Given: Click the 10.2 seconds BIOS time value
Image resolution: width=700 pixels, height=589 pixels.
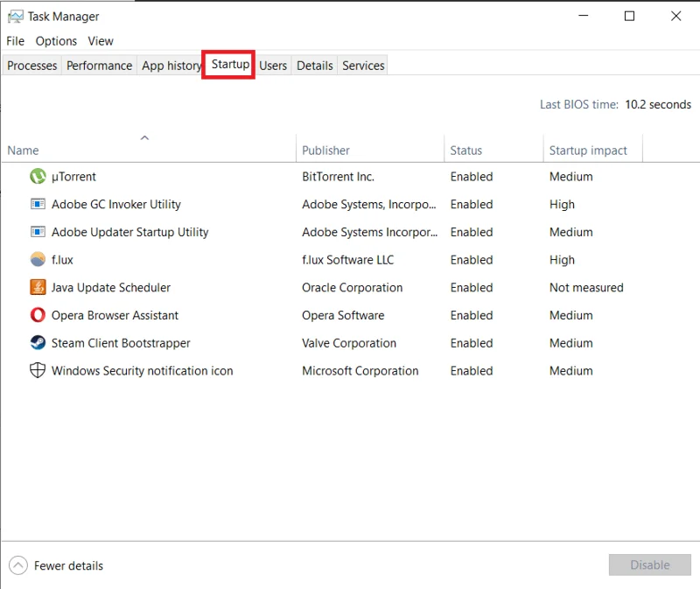Looking at the screenshot, I should 658,104.
